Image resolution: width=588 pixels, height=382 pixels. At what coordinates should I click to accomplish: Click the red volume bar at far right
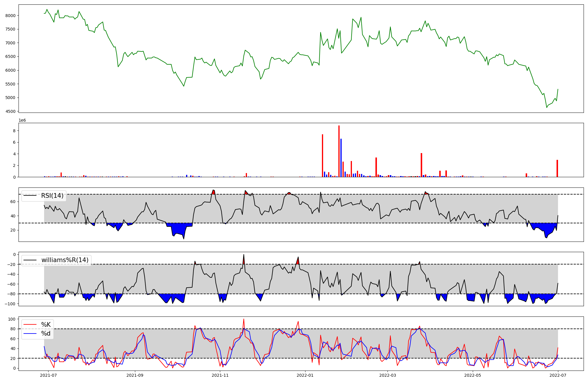(557, 168)
